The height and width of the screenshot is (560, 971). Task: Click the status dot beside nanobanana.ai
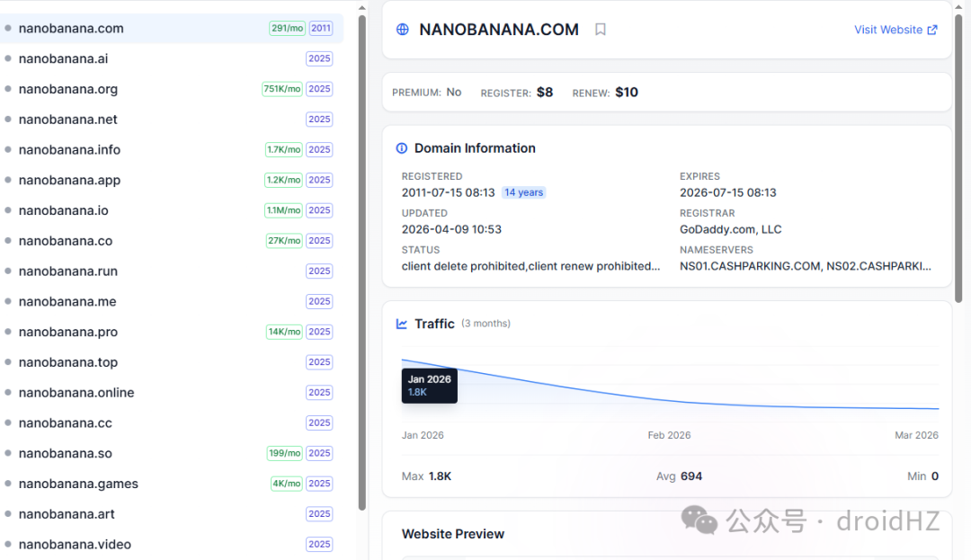click(x=8, y=58)
